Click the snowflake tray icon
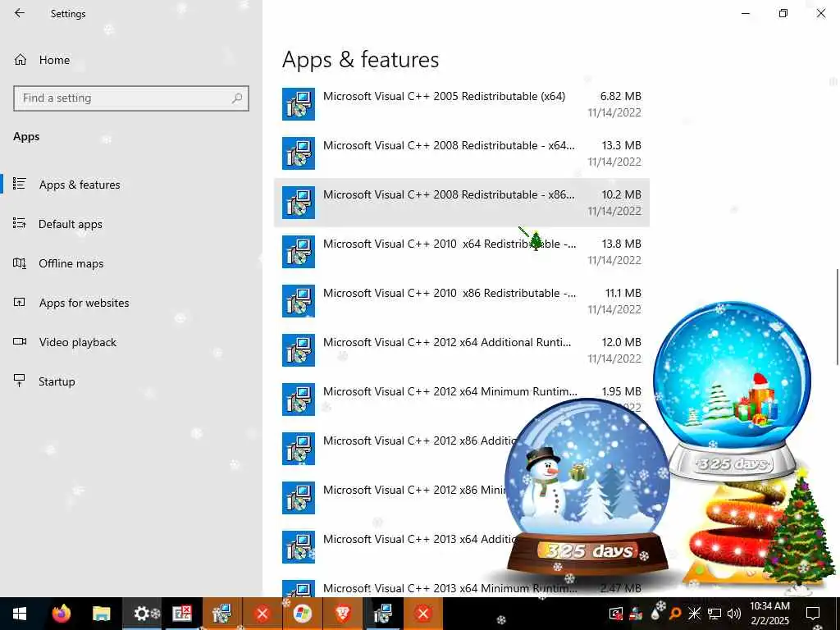This screenshot has width=840, height=630. [694, 614]
